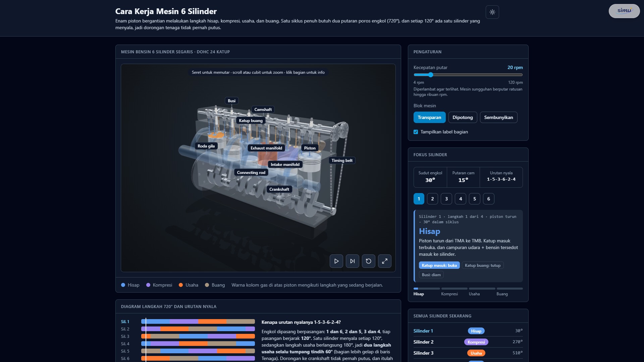Click the Katup buang: tutup badge
Viewport: 644px width, 362px height.
482,265
